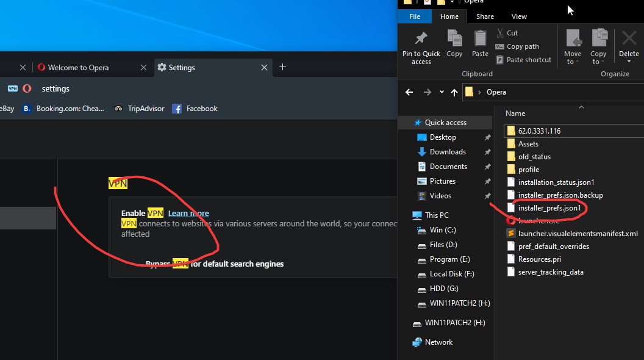Click Copy path in the ribbon
This screenshot has height=360, width=644.
(517, 46)
